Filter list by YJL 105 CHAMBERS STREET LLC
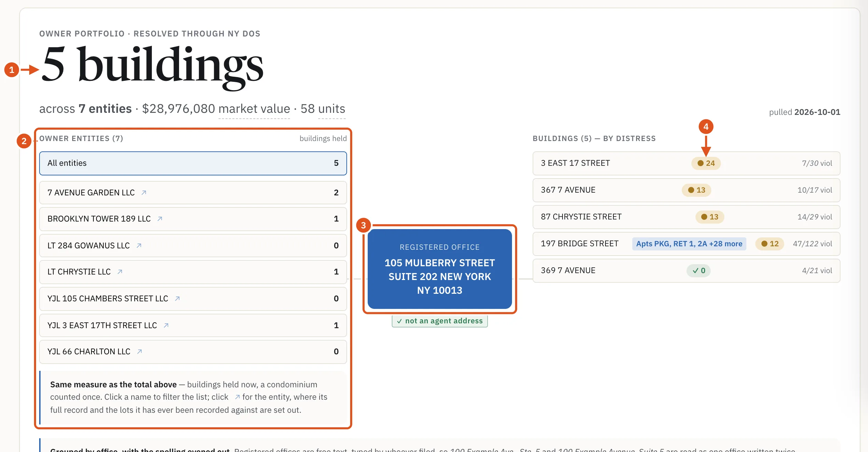Screen dimensions: 868x452 tap(108, 299)
